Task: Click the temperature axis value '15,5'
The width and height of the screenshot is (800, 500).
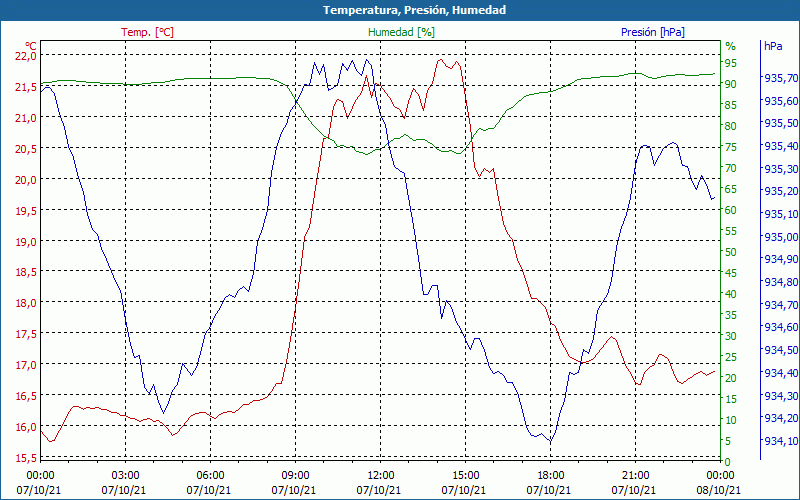Action: click(27, 458)
